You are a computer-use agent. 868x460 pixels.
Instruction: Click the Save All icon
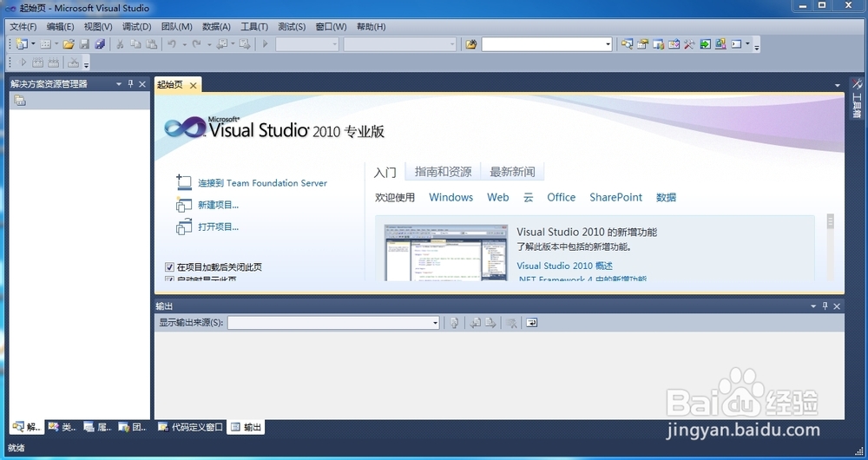pos(100,43)
